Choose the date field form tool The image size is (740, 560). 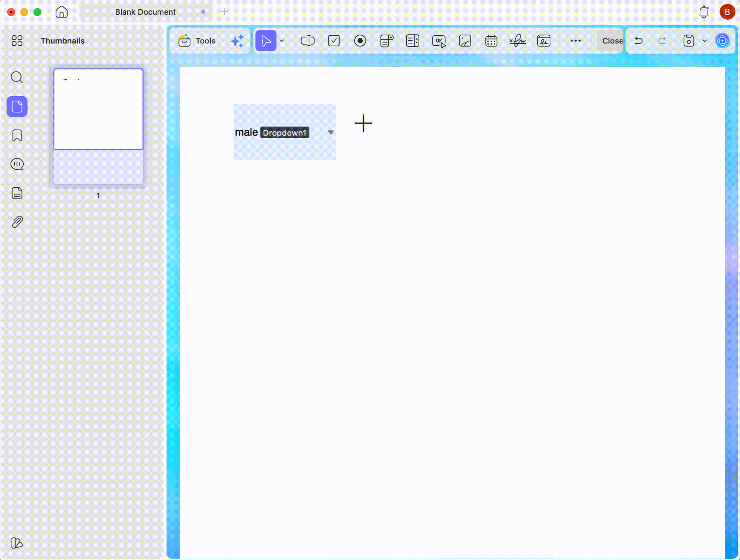coord(491,41)
